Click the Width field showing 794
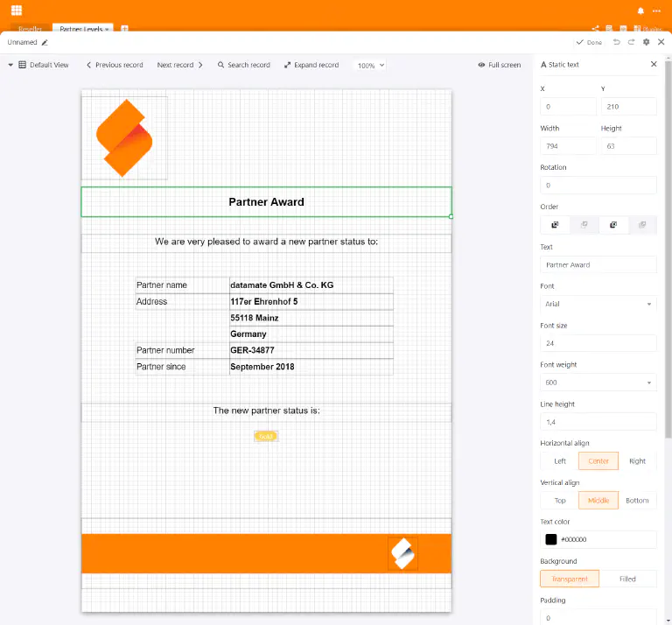 (568, 146)
